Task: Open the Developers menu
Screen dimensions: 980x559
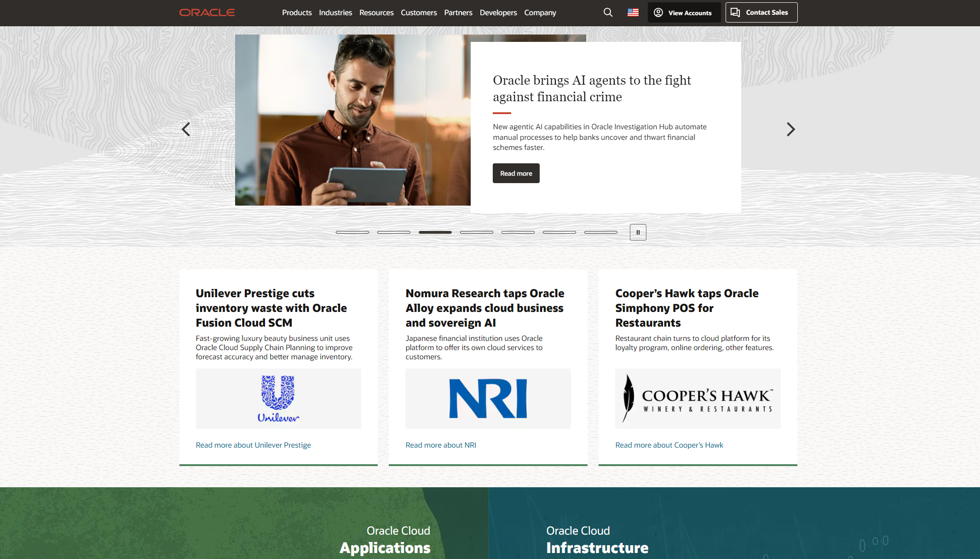Action: point(498,12)
